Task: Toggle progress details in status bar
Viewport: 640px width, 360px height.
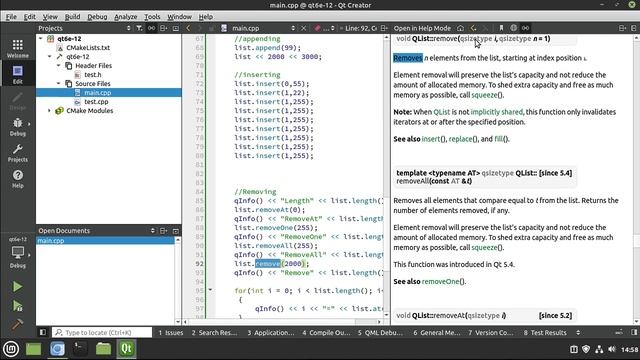Action: (619, 332)
